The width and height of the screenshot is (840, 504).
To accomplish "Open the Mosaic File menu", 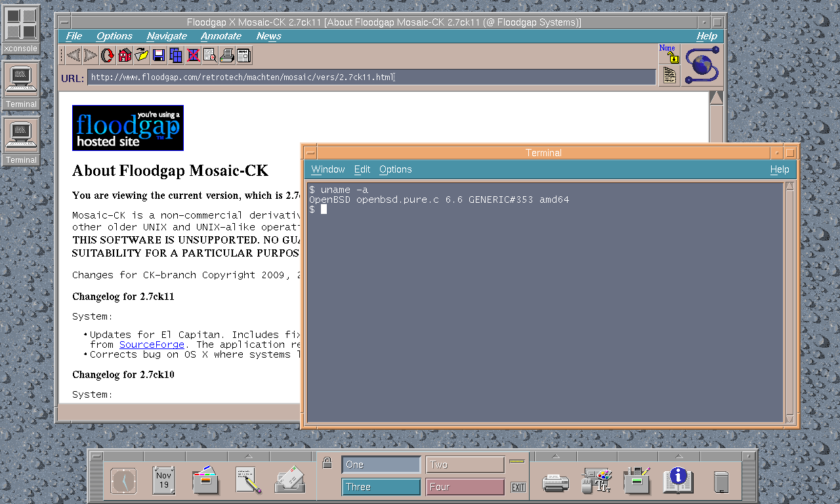I will [73, 36].
